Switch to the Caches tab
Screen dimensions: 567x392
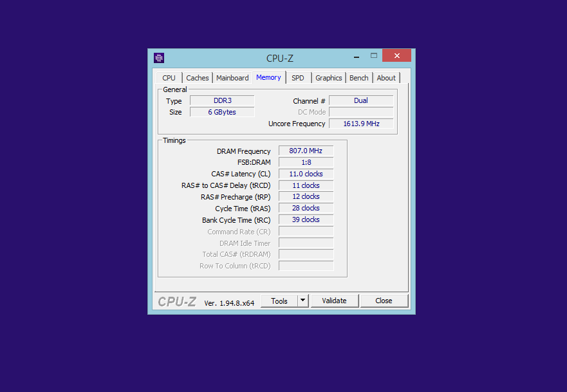[x=198, y=78]
